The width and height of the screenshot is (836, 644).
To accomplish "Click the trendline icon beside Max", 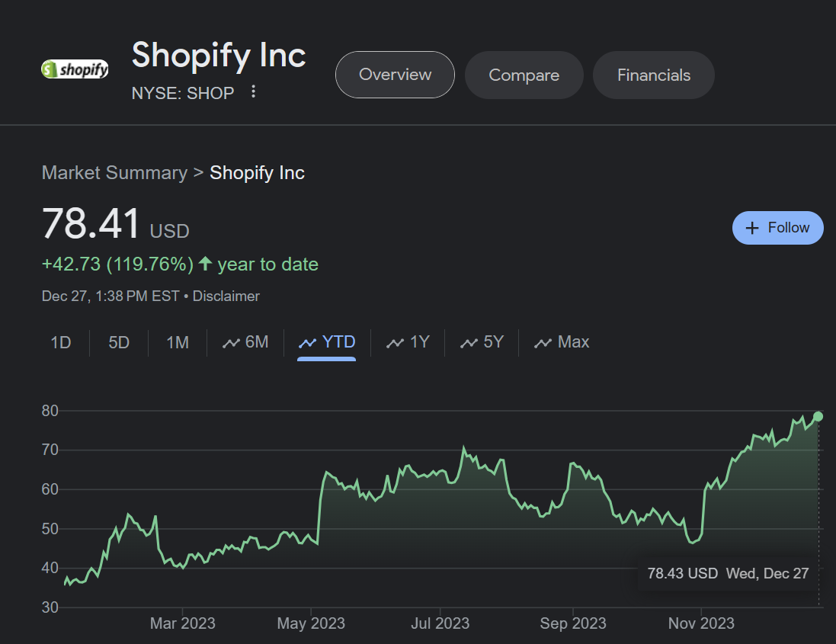I will click(x=544, y=341).
